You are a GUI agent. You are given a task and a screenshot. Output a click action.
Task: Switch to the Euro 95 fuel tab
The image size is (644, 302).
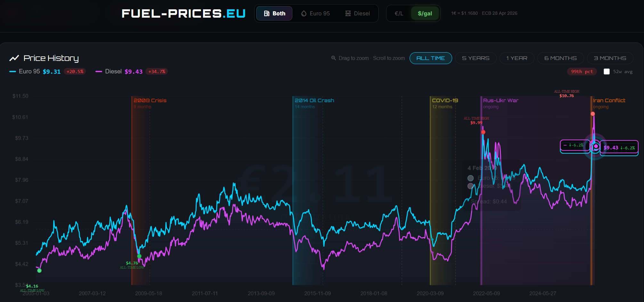tap(315, 13)
